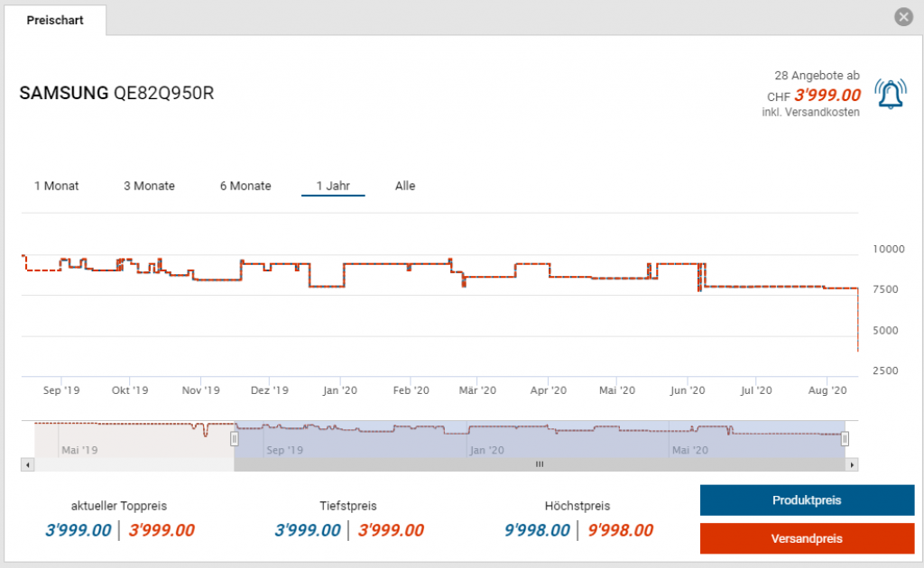Click the scrollbar left arrow

(27, 464)
